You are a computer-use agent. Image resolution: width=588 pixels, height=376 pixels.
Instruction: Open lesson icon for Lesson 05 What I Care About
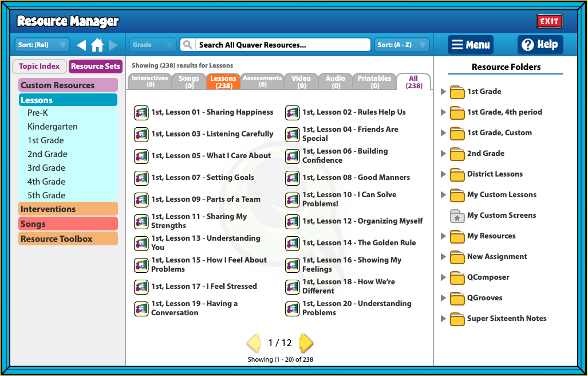coord(141,156)
